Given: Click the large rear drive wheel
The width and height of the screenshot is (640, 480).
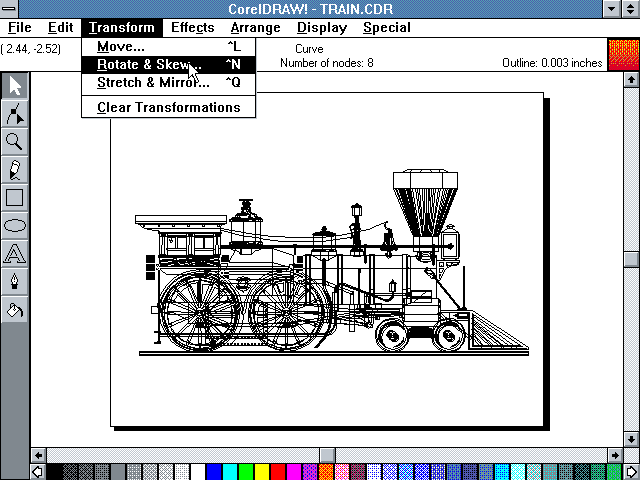Looking at the screenshot, I should pos(199,311).
